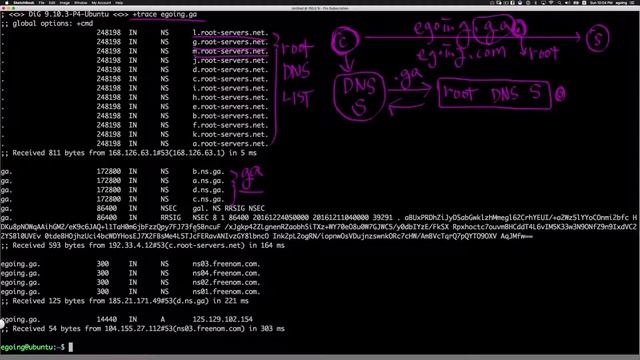Open the Edit menu
Image resolution: width=640 pixels, height=360 pixels.
click(x=52, y=2)
